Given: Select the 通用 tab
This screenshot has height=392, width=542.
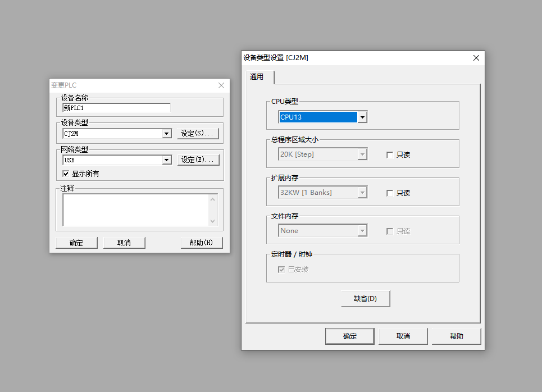Looking at the screenshot, I should click(x=257, y=77).
